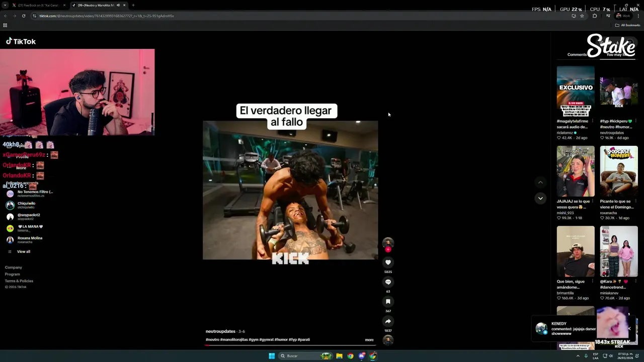Open All Bookmarks folder
The height and width of the screenshot is (362, 644).
(627, 25)
